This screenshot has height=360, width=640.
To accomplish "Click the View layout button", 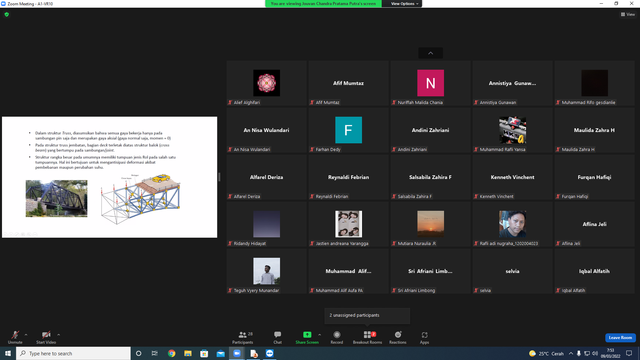I will [x=628, y=14].
